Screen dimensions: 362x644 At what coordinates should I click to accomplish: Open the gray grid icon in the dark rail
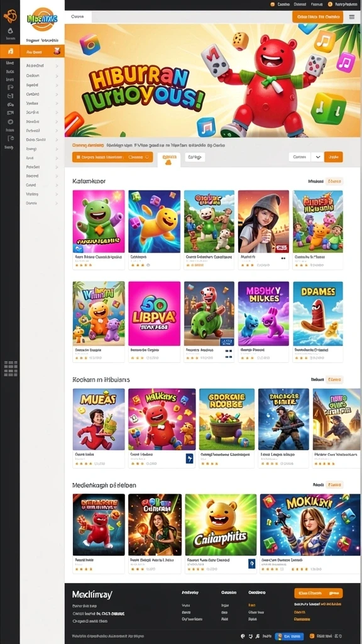10,369
